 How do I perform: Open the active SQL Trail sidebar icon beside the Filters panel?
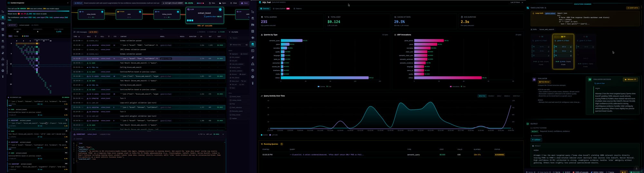(253, 44)
